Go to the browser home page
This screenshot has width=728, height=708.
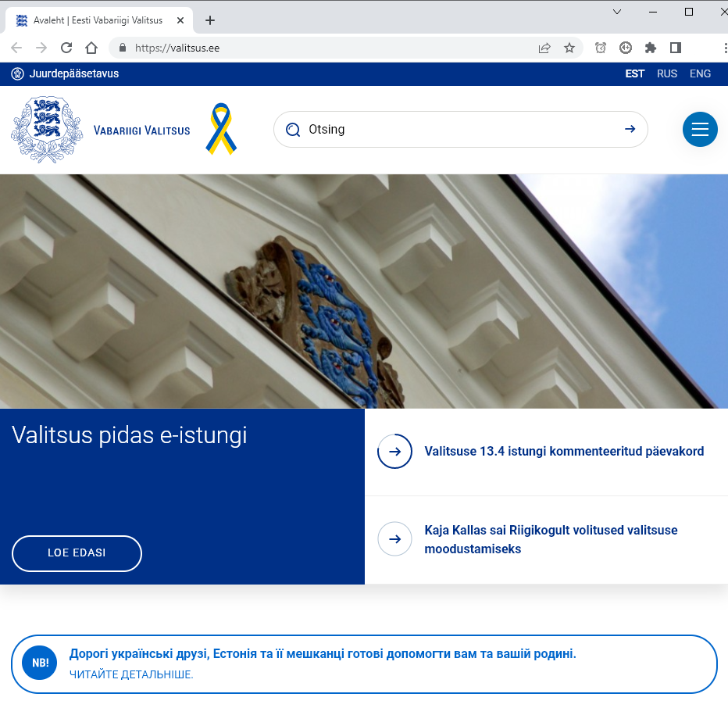(91, 48)
